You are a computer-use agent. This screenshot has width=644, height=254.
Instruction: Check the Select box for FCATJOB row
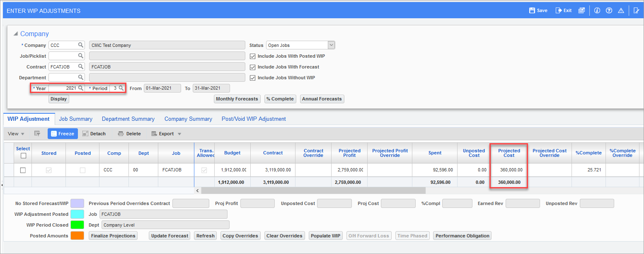[x=23, y=170]
